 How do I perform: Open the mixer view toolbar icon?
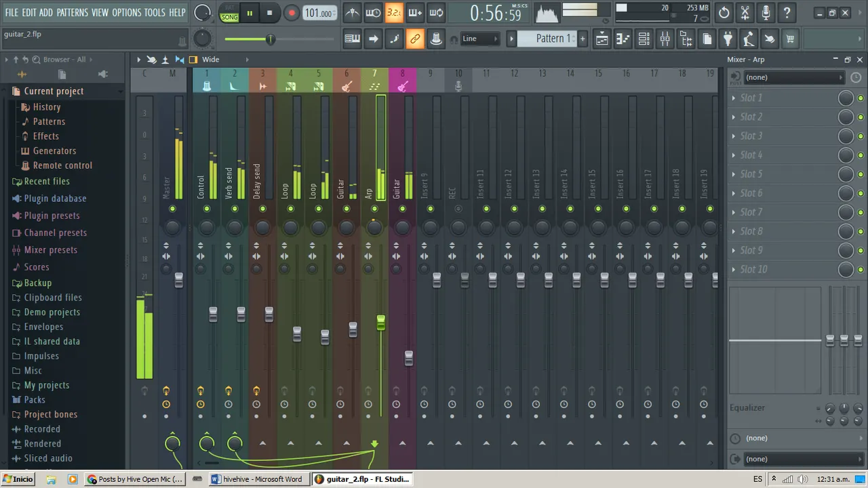click(665, 39)
